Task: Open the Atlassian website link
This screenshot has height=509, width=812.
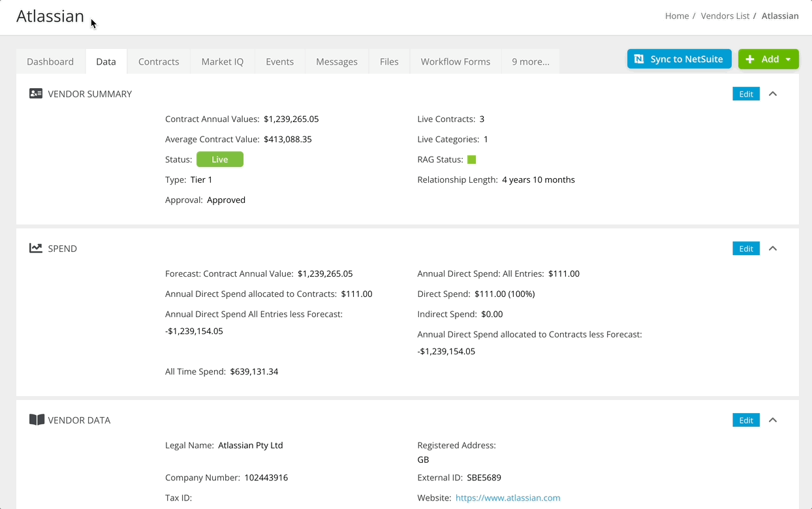Action: click(x=508, y=497)
